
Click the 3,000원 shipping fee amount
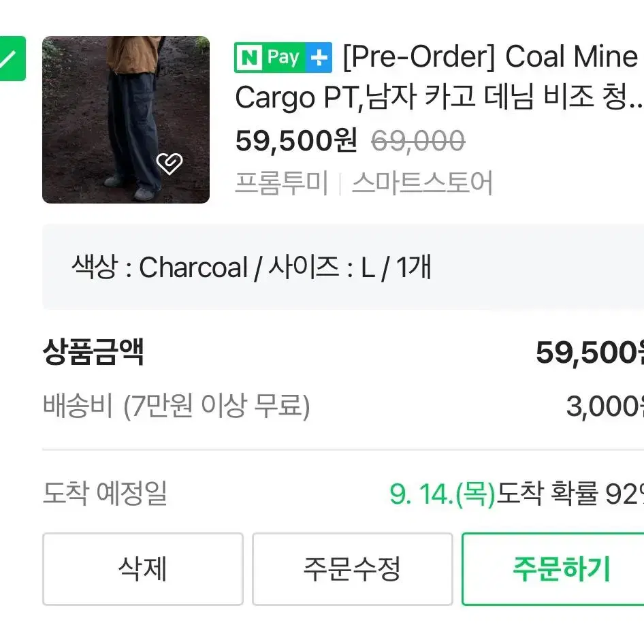(605, 406)
